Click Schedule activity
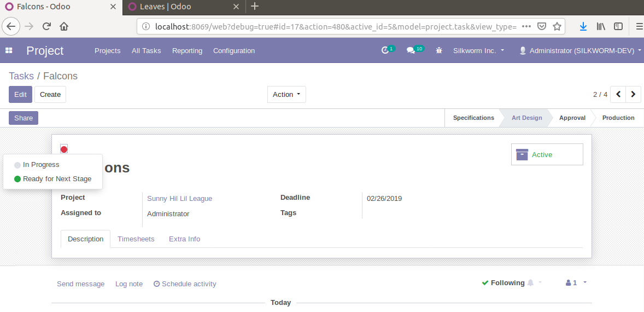644x312 pixels. [x=185, y=284]
